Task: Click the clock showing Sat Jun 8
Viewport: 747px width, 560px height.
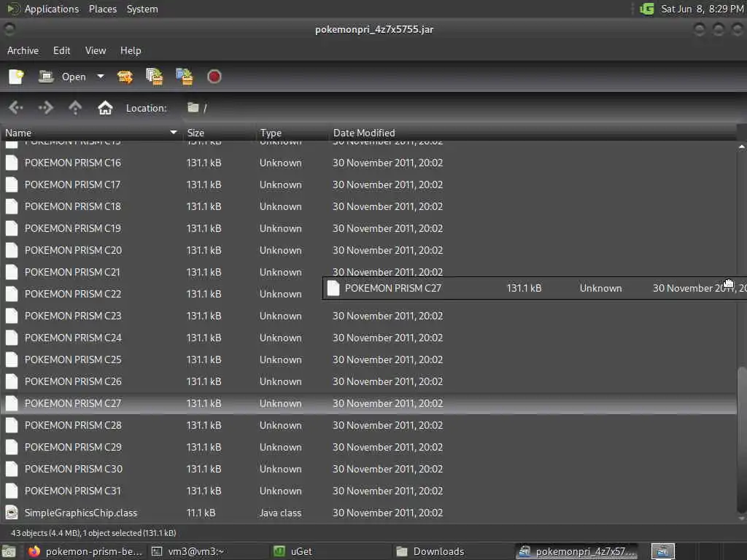Action: pyautogui.click(x=702, y=9)
